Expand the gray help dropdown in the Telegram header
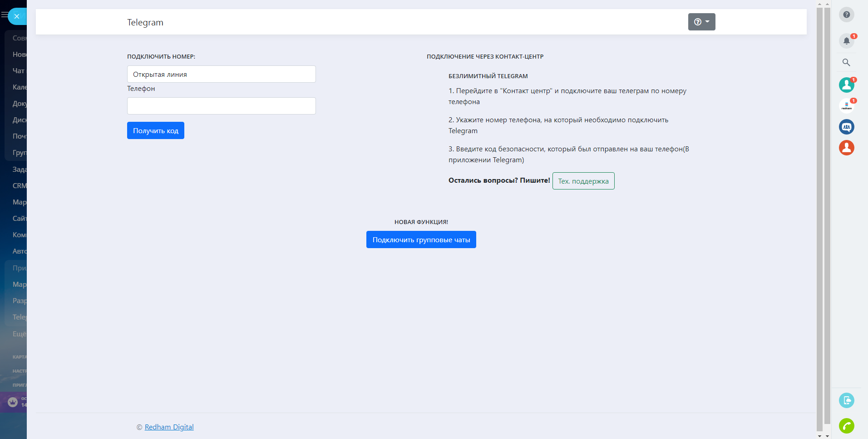Viewport: 868px width, 439px height. tap(701, 22)
